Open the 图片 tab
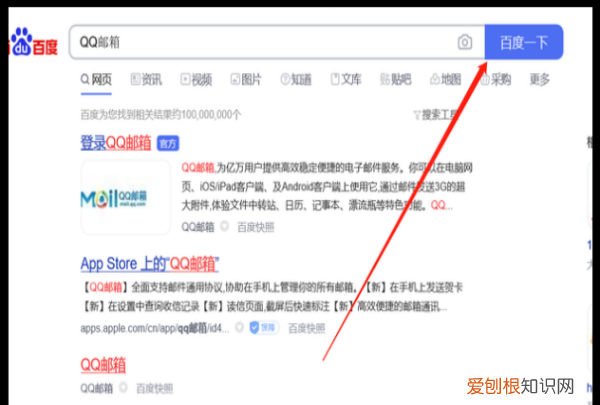 [x=246, y=80]
